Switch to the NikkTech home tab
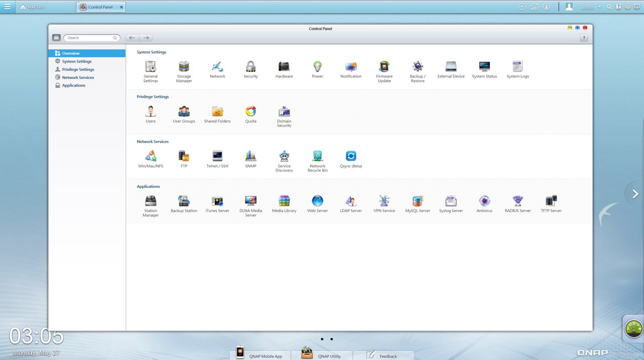The height and width of the screenshot is (360, 644). [33, 7]
